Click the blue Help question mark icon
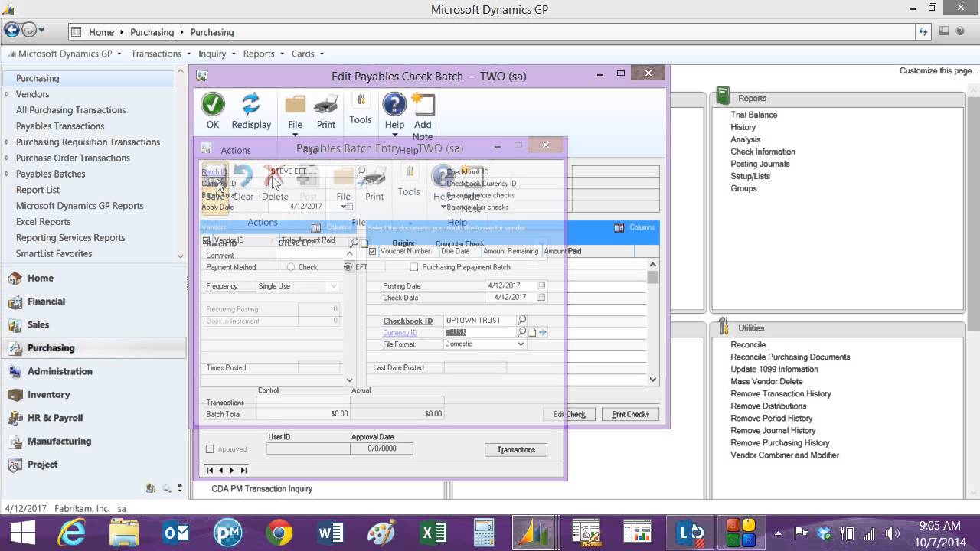The height and width of the screenshot is (551, 980). coord(394,104)
